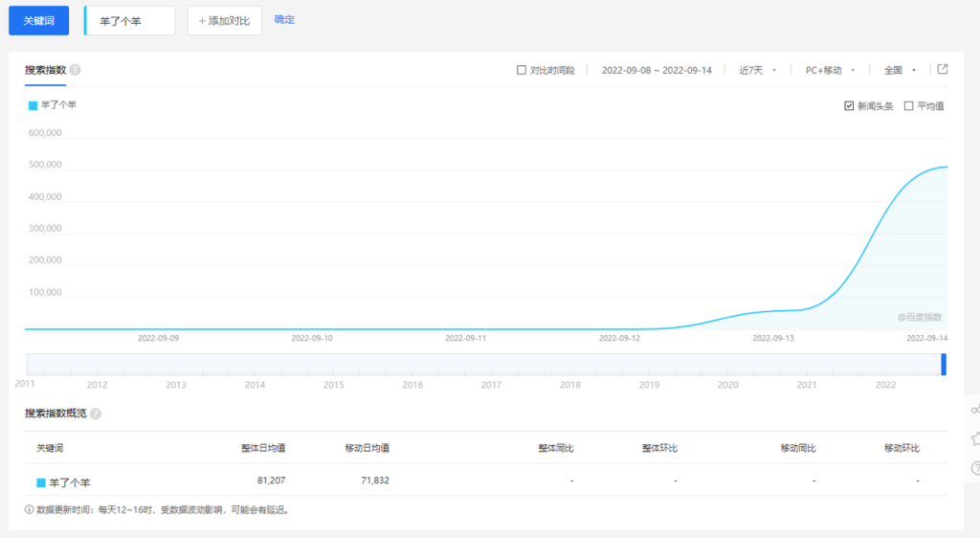Click the 羊了个羊 keyword input field
980x538 pixels.
130,21
